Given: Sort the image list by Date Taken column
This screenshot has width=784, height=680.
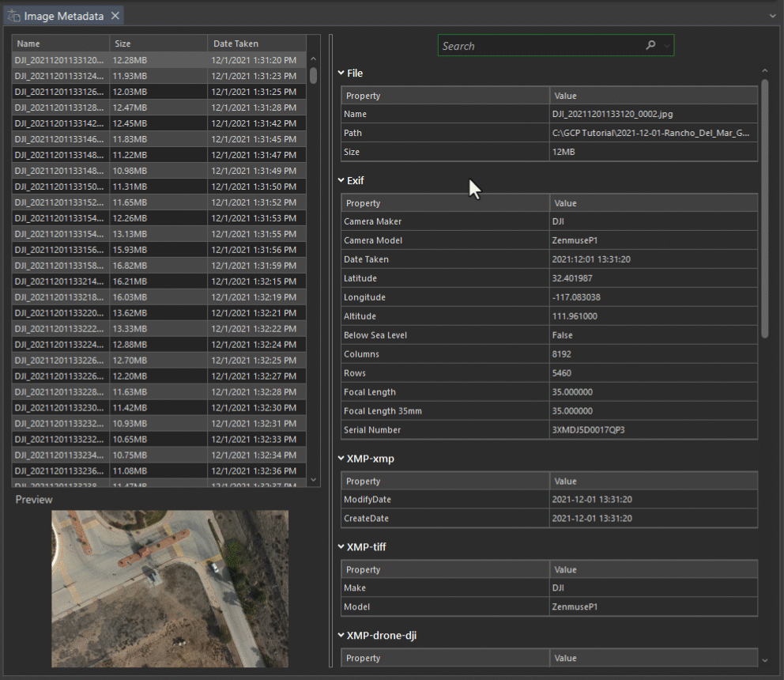Looking at the screenshot, I should coord(256,43).
